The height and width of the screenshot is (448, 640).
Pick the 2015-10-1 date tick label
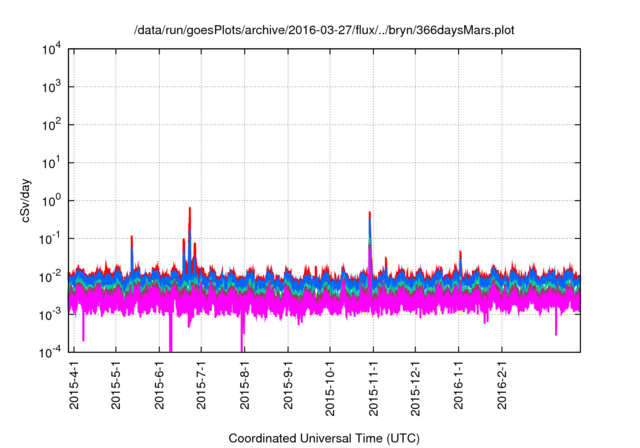pyautogui.click(x=330, y=385)
